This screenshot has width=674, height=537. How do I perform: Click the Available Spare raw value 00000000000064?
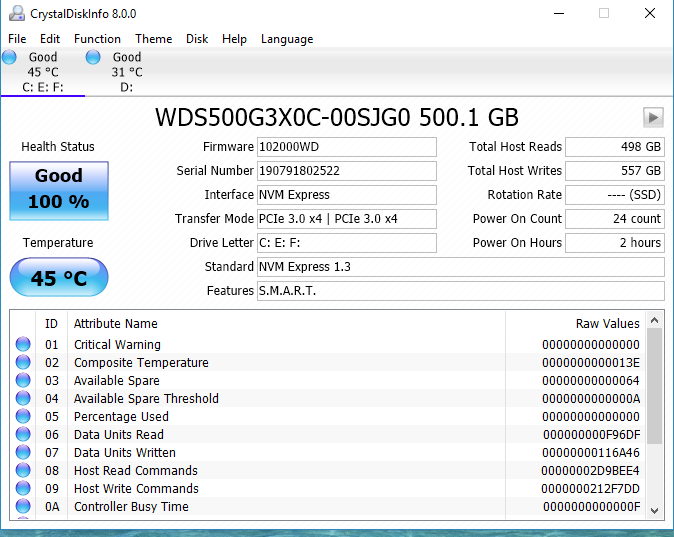pyautogui.click(x=591, y=381)
